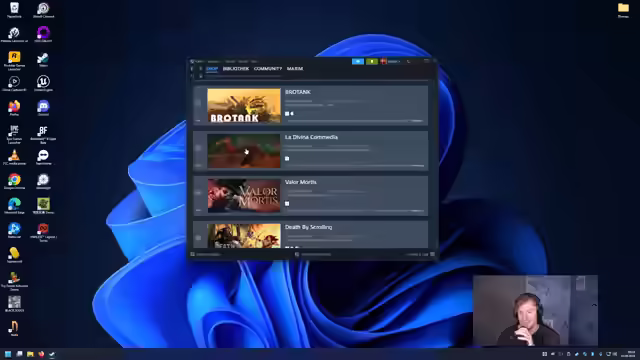This screenshot has width=640, height=360.
Task: Click the add game icon at Steam's bottom left
Action: tap(192, 254)
